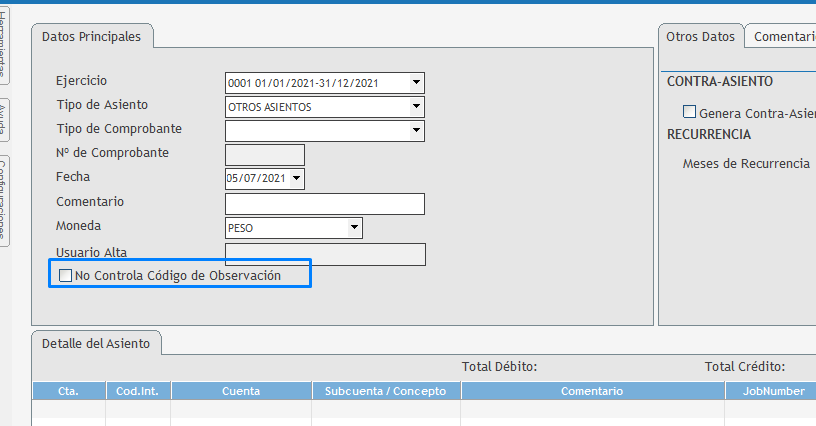Open the Ejercicio dropdown
Viewport: 816px width, 426px height.
(x=417, y=83)
